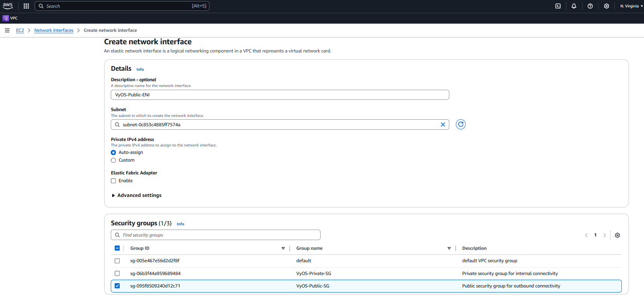Open the help question mark menu
The width and height of the screenshot is (644, 296).
[590, 6]
